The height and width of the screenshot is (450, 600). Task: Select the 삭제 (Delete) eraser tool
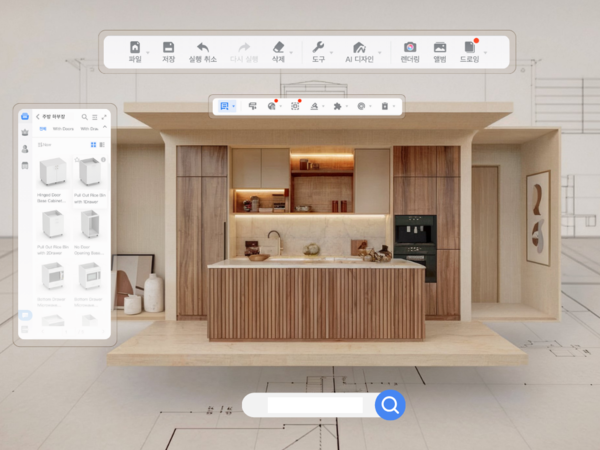point(278,50)
